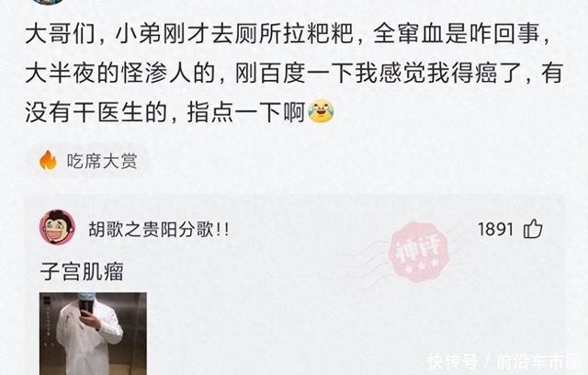Open the commenter's cartoon avatar
Viewport: 588px width, 375px height.
(x=57, y=227)
